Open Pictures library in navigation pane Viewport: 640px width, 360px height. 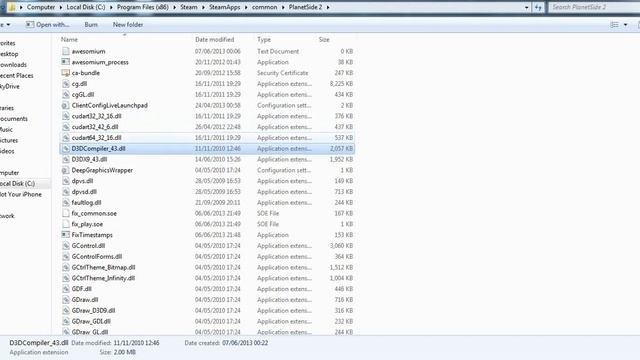[x=9, y=140]
